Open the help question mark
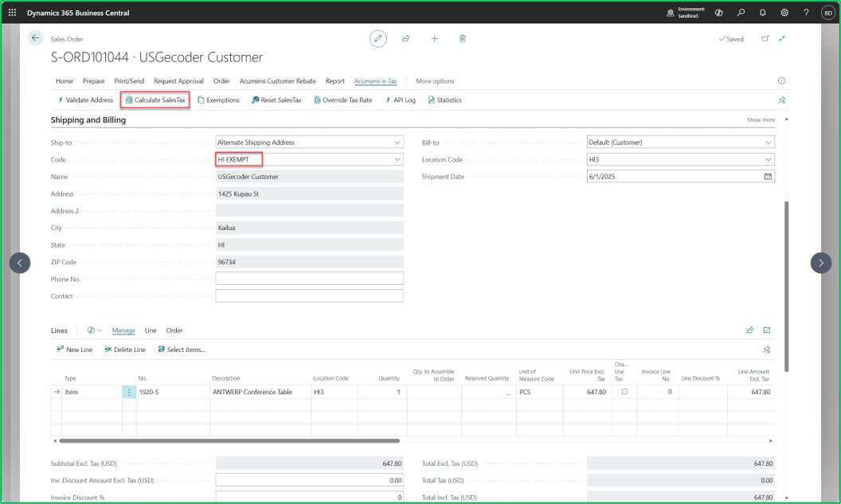This screenshot has width=841, height=504. click(x=806, y=12)
